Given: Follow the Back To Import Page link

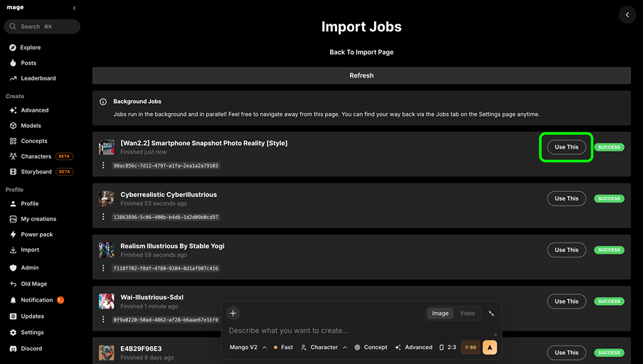Looking at the screenshot, I should pos(361,52).
